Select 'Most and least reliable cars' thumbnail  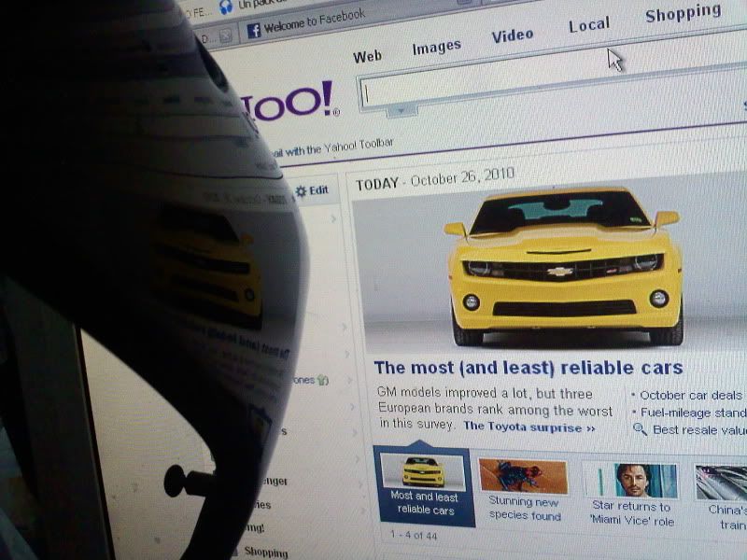(x=424, y=485)
